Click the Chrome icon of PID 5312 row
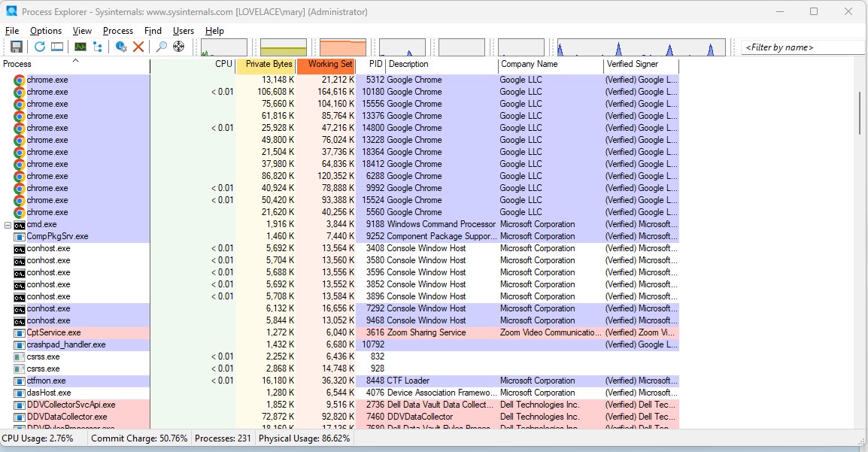 point(20,80)
